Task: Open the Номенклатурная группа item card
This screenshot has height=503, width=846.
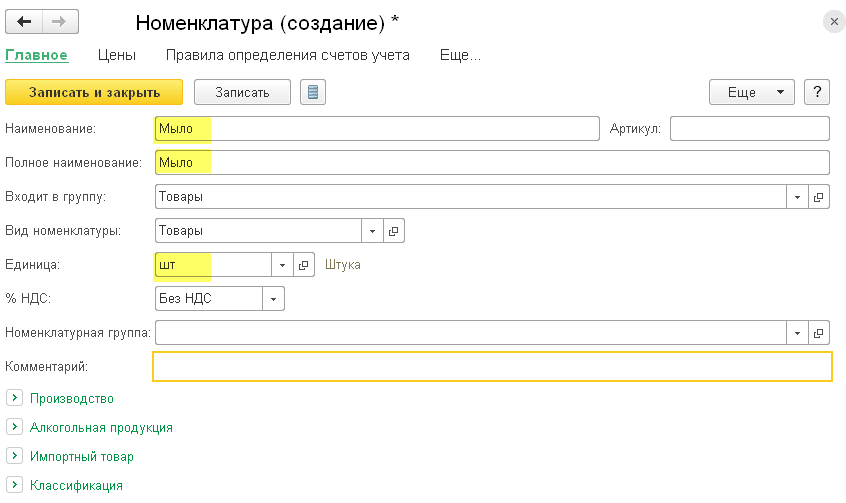Action: (819, 333)
